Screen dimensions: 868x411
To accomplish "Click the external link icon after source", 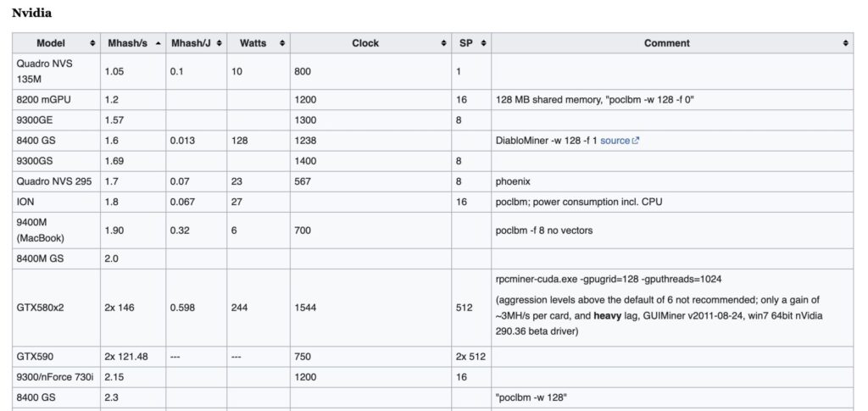I will coord(635,141).
